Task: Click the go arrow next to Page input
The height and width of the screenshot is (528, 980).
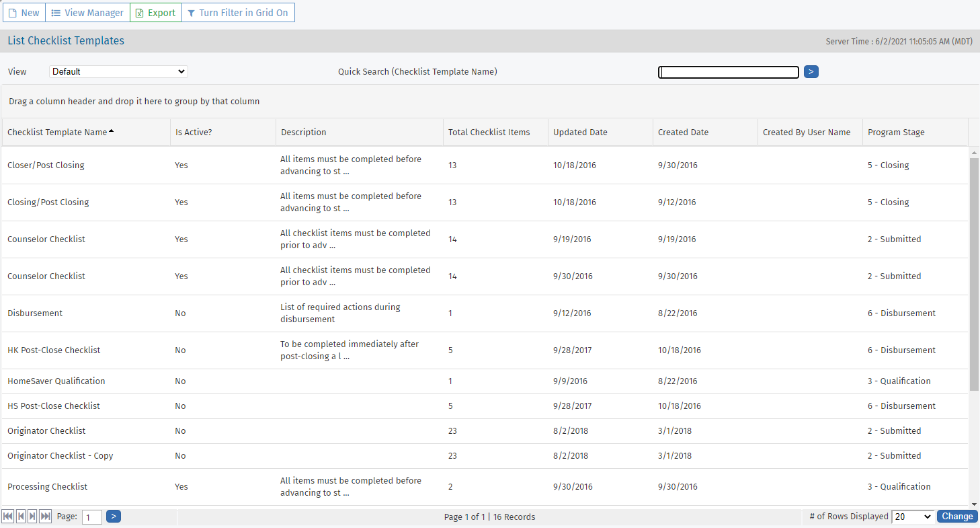Action: [x=113, y=516]
